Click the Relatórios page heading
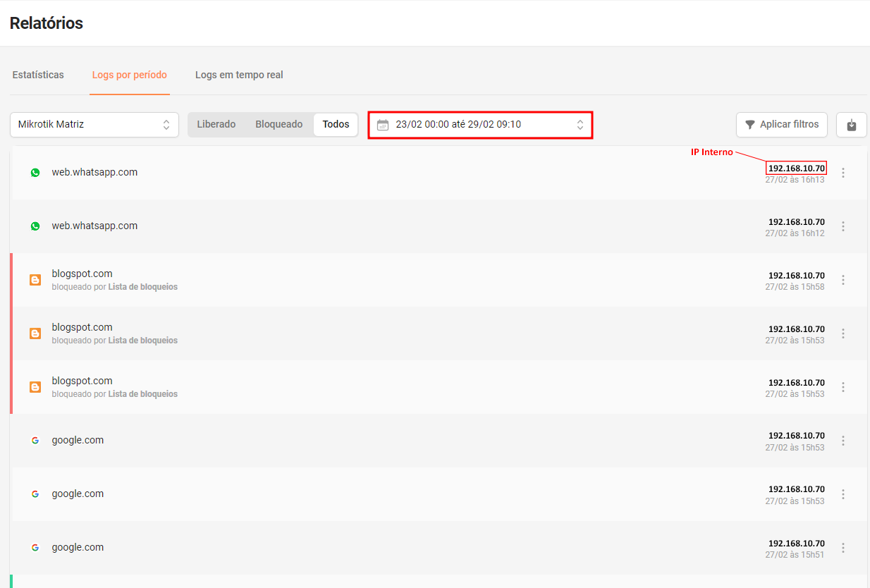870x588 pixels. (47, 23)
